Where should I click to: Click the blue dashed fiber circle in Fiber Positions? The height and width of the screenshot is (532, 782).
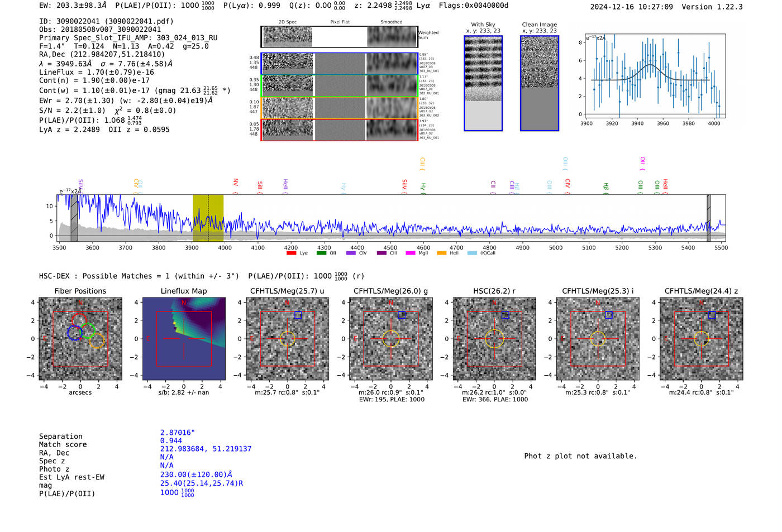pyautogui.click(x=74, y=333)
